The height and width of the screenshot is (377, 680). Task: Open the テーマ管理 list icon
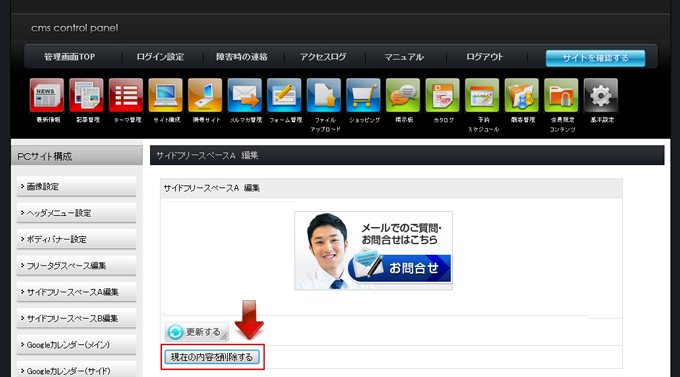pyautogui.click(x=126, y=95)
